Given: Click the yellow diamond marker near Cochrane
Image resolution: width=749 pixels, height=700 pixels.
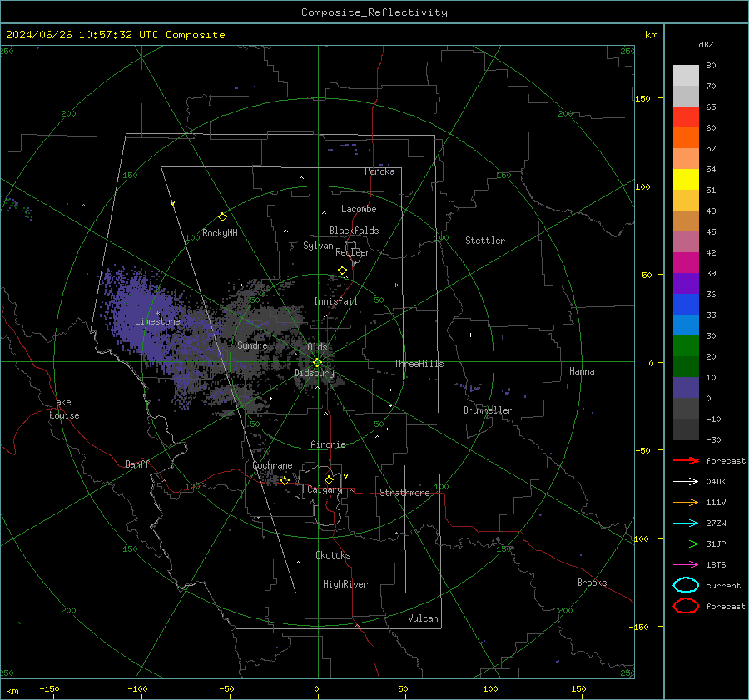Looking at the screenshot, I should point(285,480).
